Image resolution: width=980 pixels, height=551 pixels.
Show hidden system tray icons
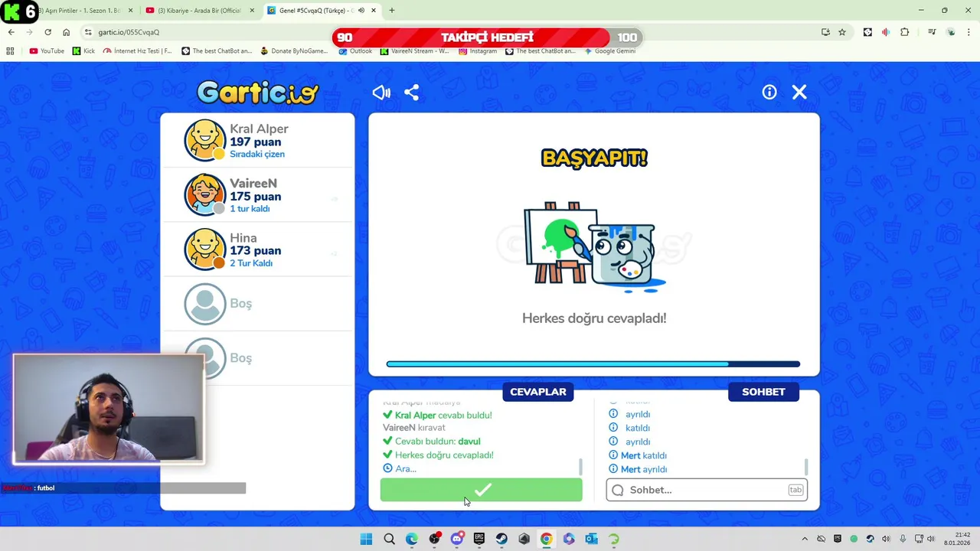pos(804,539)
